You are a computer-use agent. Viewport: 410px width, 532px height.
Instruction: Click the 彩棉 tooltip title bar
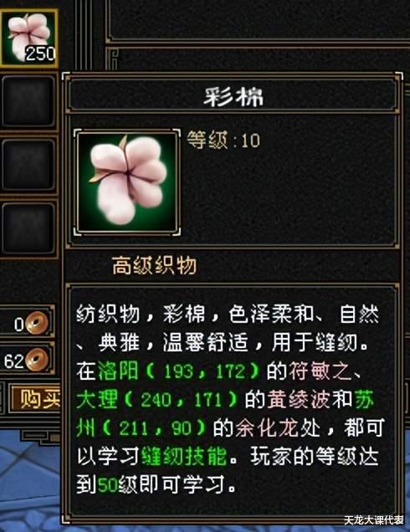[233, 95]
